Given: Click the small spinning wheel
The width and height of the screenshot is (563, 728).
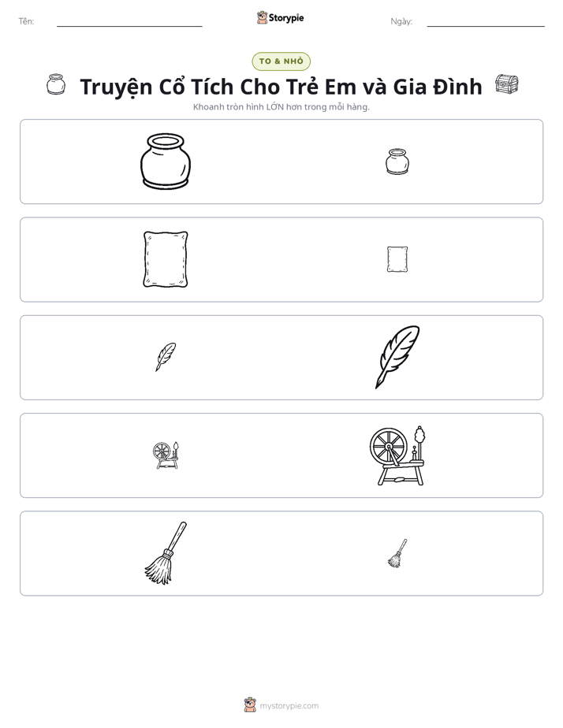Looking at the screenshot, I should coord(166,455).
